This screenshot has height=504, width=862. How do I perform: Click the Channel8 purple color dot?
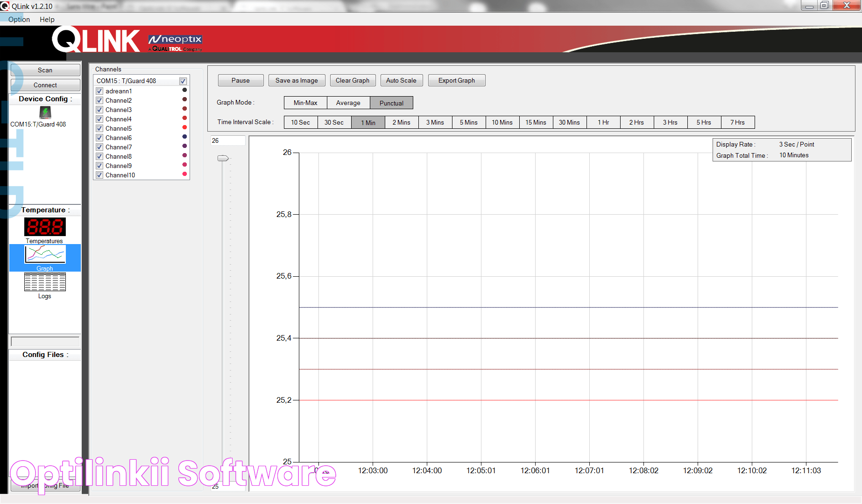coord(184,155)
